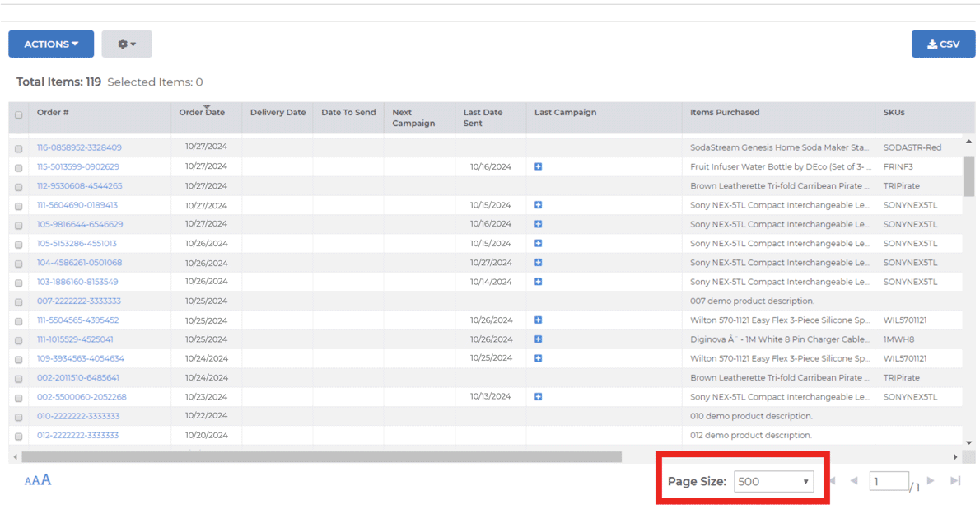Image resolution: width=980 pixels, height=514 pixels.
Task: Jump to last page arrow
Action: click(x=955, y=481)
